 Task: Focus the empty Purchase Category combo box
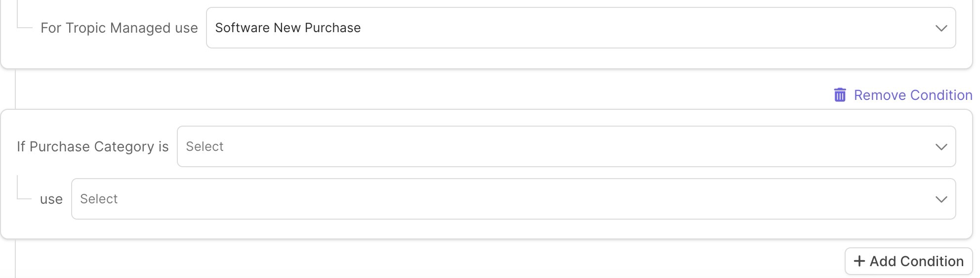click(x=567, y=146)
